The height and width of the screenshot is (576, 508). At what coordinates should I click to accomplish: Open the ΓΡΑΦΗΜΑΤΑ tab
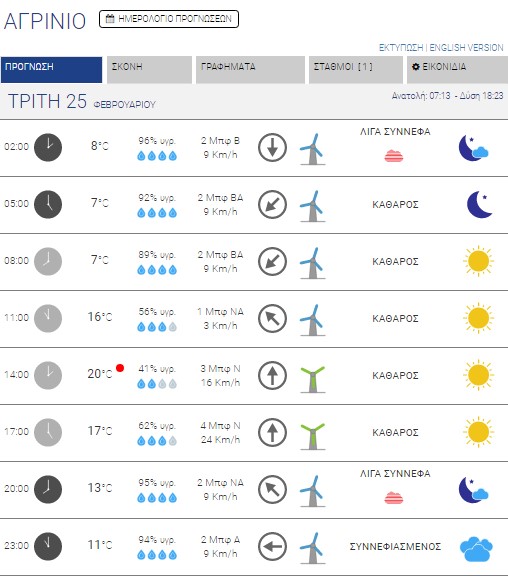(x=251, y=70)
